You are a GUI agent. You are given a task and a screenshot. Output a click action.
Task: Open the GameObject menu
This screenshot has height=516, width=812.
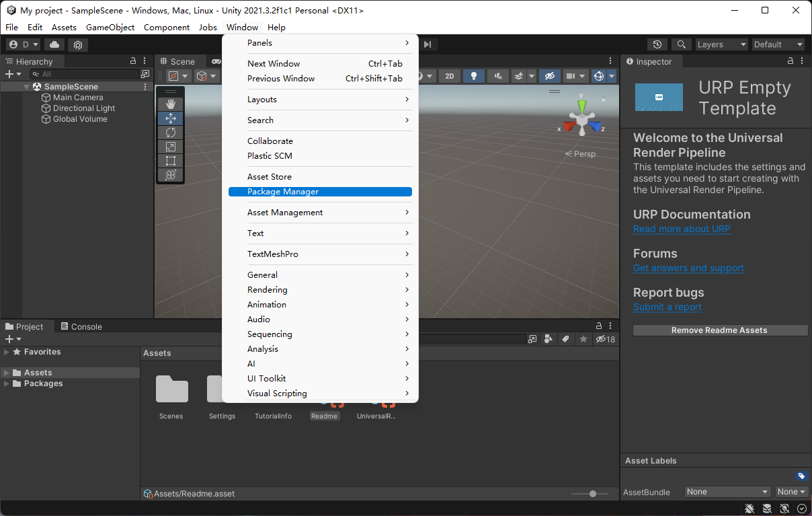[110, 28]
